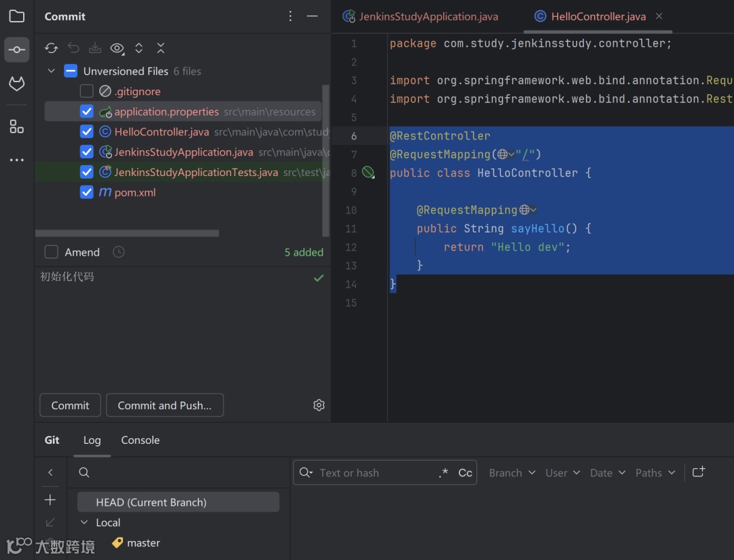Viewport: 734px width, 560px height.
Task: Open commit options gear icon
Action: (319, 405)
